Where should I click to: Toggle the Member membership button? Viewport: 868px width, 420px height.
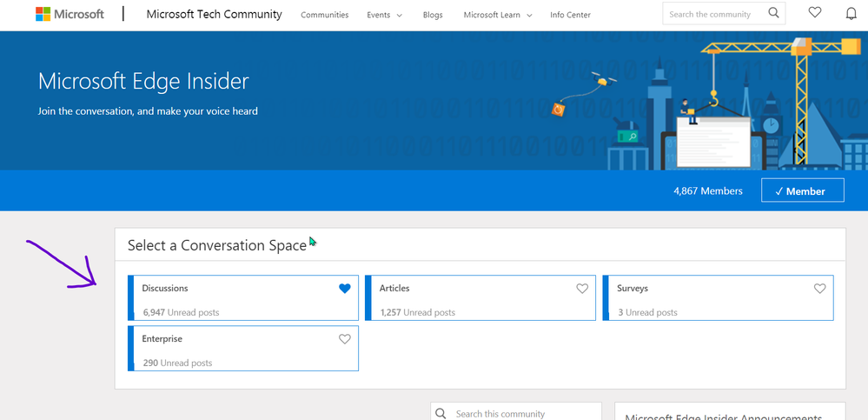[803, 190]
